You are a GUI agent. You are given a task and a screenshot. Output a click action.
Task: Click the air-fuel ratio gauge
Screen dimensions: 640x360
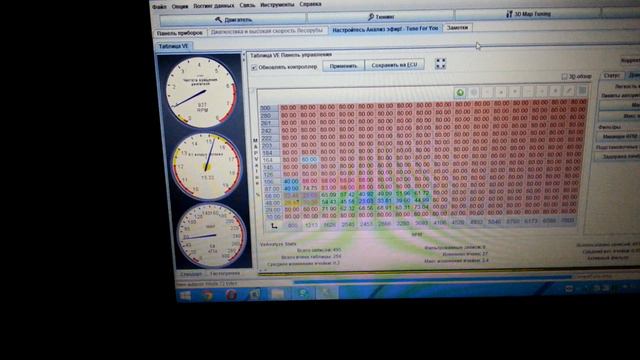tap(207, 166)
